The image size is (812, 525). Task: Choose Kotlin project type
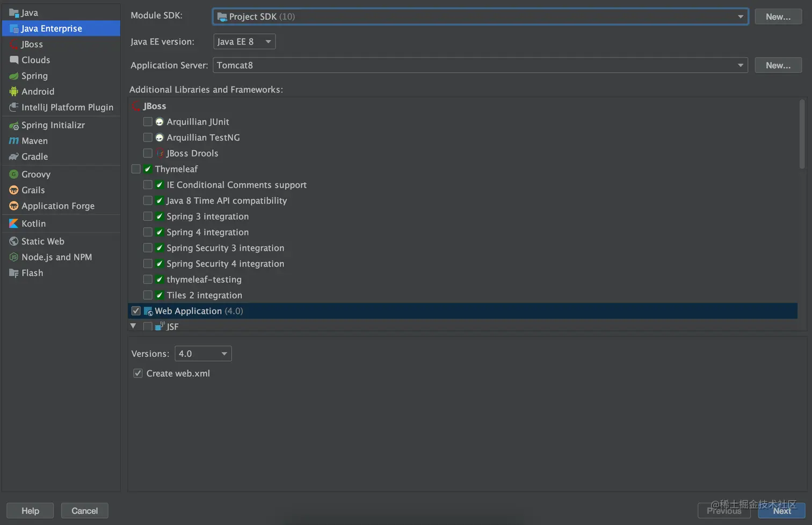point(61,224)
